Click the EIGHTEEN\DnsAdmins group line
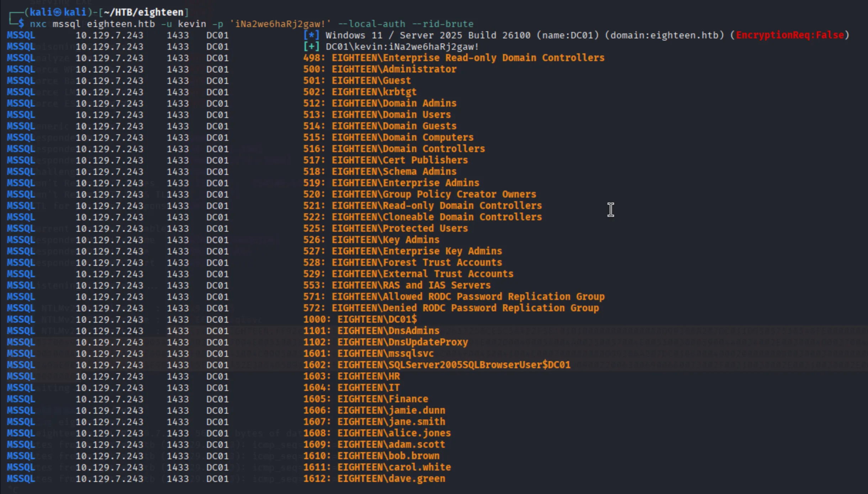This screenshot has height=494, width=868. pyautogui.click(x=388, y=331)
